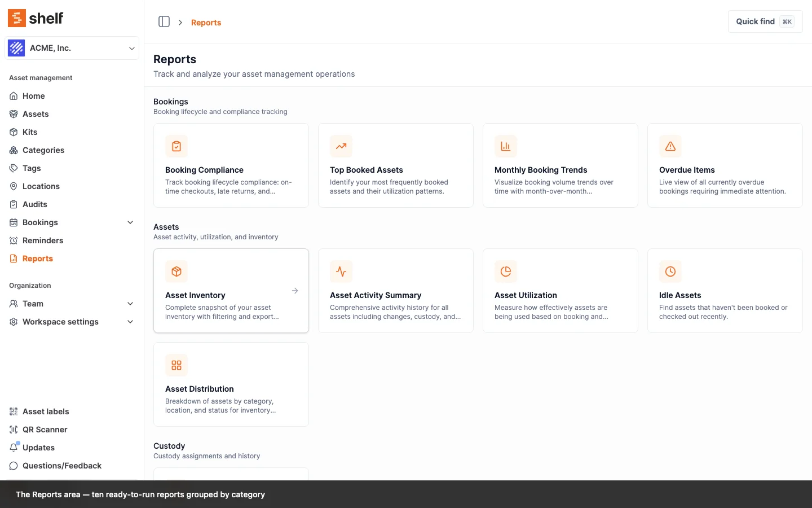812x508 pixels.
Task: Click the Top Booked Assets trend icon
Action: tap(341, 146)
